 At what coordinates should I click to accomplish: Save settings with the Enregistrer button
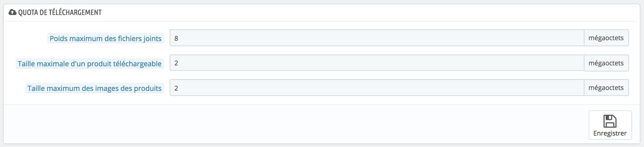pos(610,125)
